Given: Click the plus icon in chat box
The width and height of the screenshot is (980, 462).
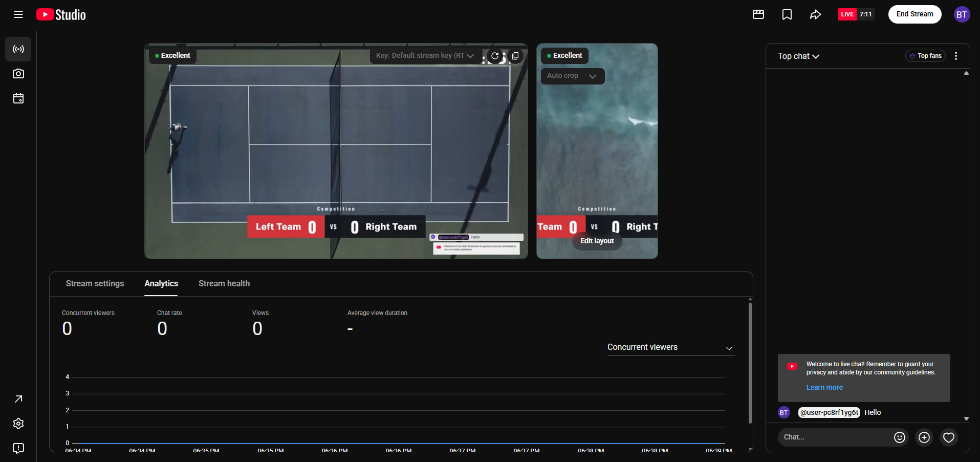Looking at the screenshot, I should (924, 437).
